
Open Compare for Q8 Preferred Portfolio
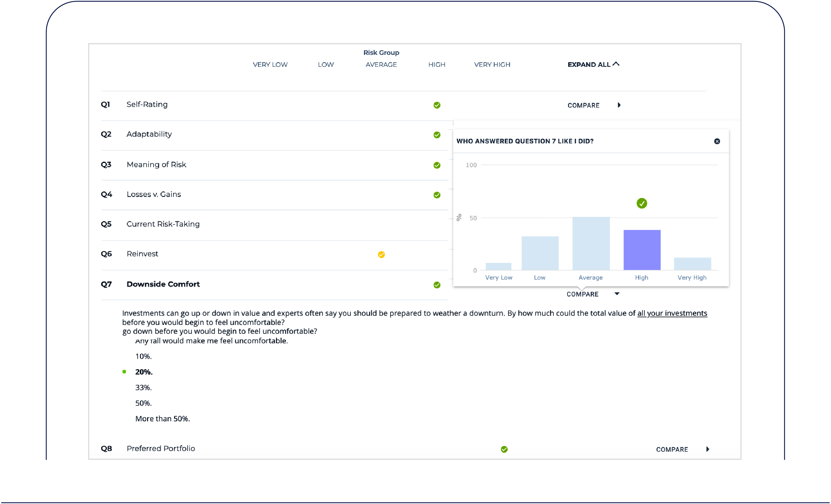(x=707, y=449)
